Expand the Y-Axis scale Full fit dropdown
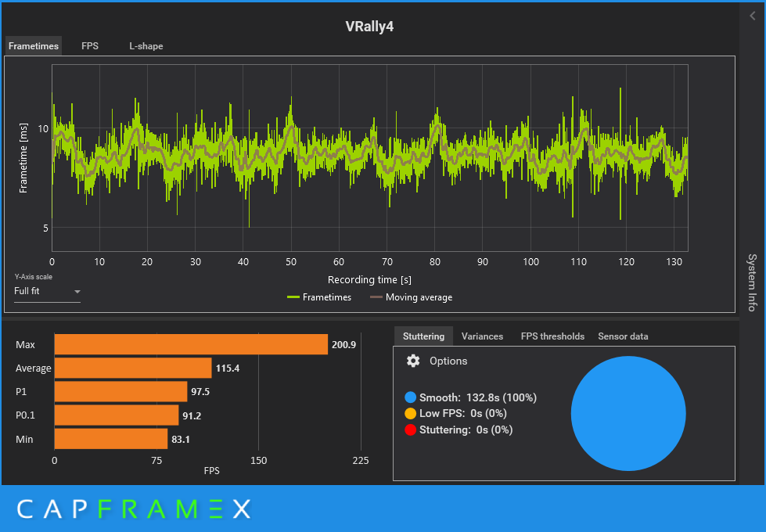Viewport: 766px width, 532px height. [x=48, y=291]
